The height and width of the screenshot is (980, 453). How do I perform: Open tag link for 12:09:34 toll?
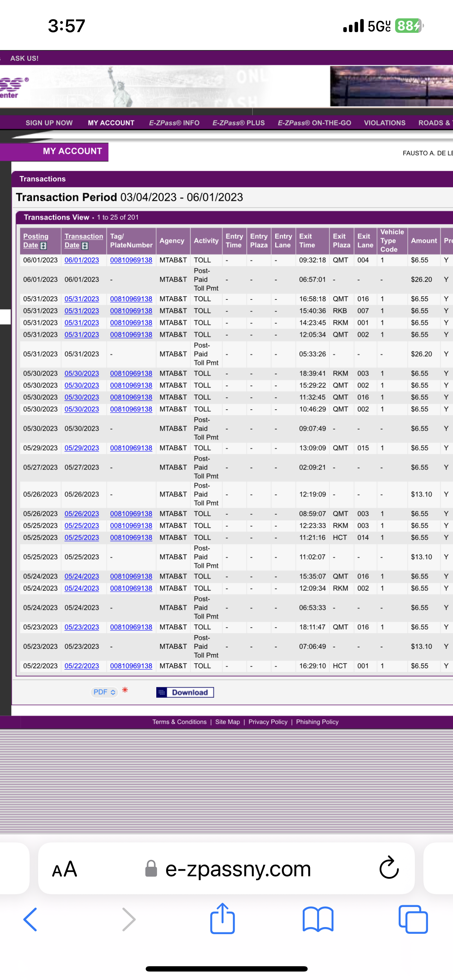click(131, 588)
